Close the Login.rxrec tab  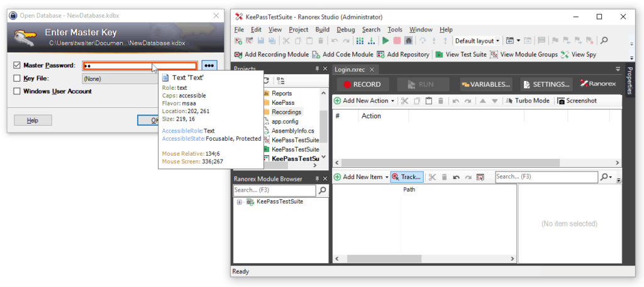pos(371,69)
